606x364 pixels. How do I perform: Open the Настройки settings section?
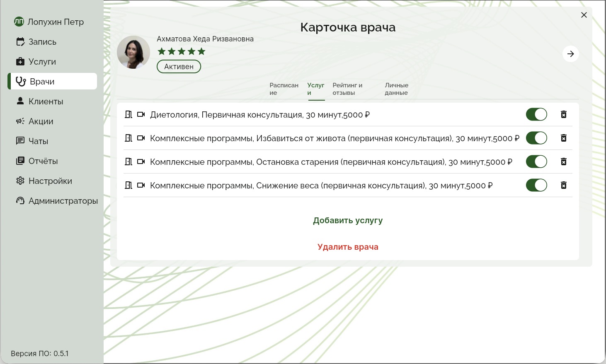50,181
